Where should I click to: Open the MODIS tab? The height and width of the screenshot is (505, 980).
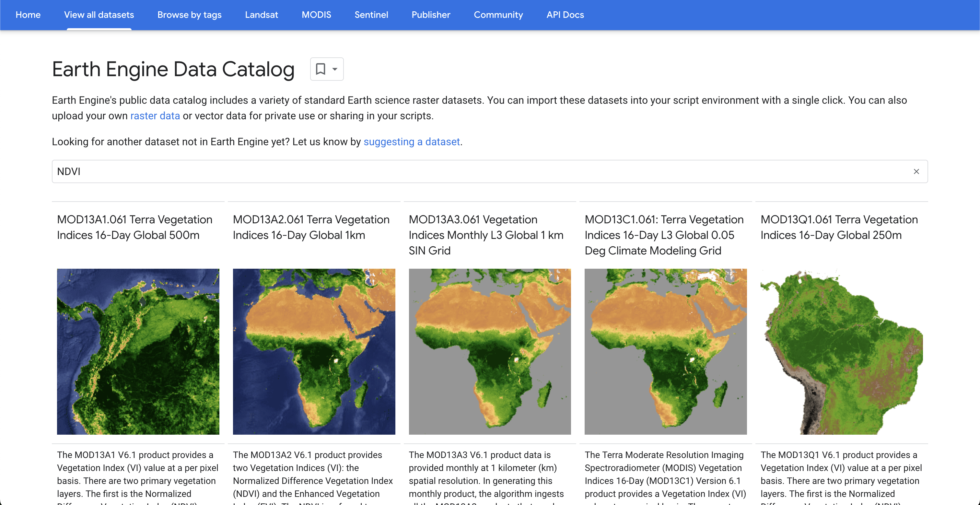point(316,15)
